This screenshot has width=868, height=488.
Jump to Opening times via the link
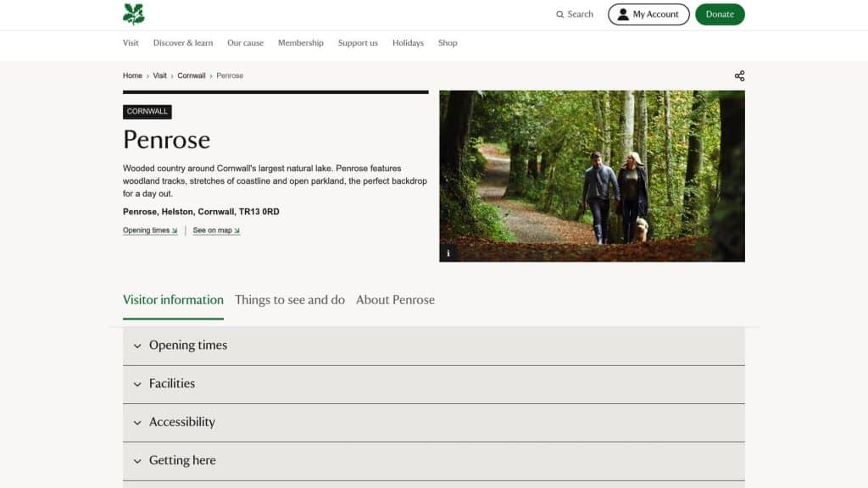point(145,230)
